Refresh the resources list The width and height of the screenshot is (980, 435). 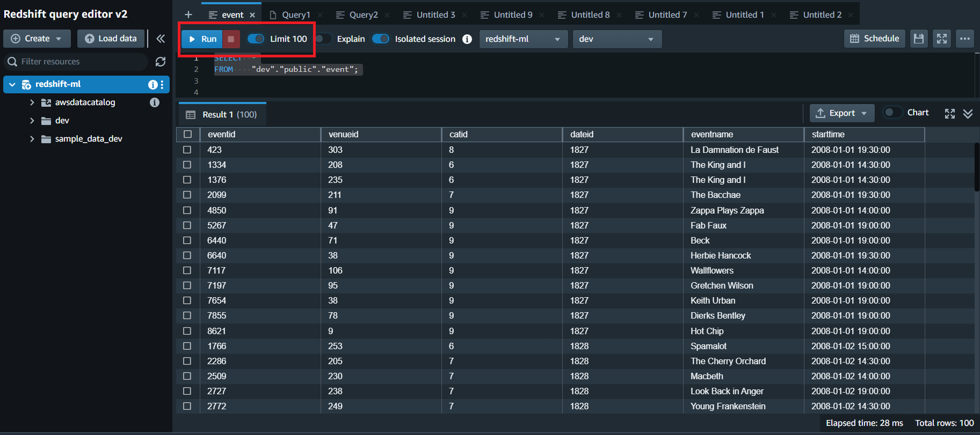tap(161, 62)
